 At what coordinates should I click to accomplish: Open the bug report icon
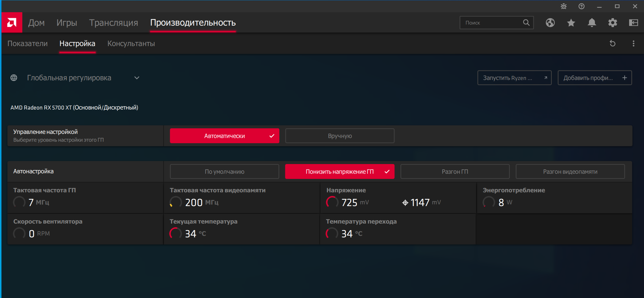tap(564, 6)
